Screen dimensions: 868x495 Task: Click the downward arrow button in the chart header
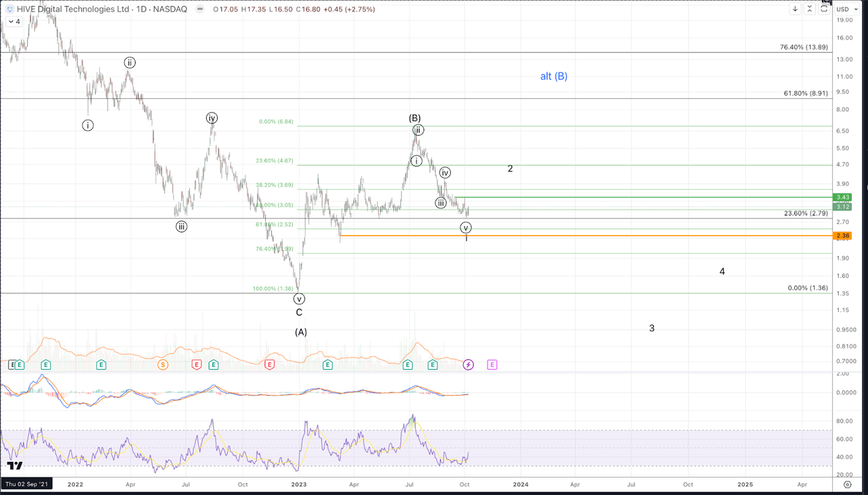point(795,9)
